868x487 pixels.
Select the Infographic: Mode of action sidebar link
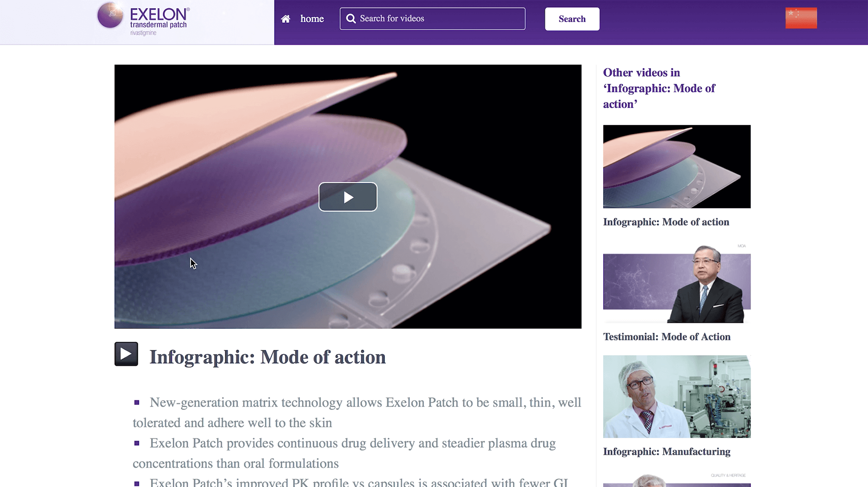(x=666, y=222)
